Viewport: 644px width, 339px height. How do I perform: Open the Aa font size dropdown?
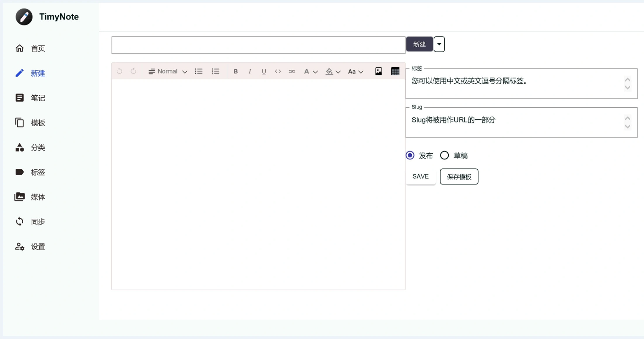[x=356, y=71]
